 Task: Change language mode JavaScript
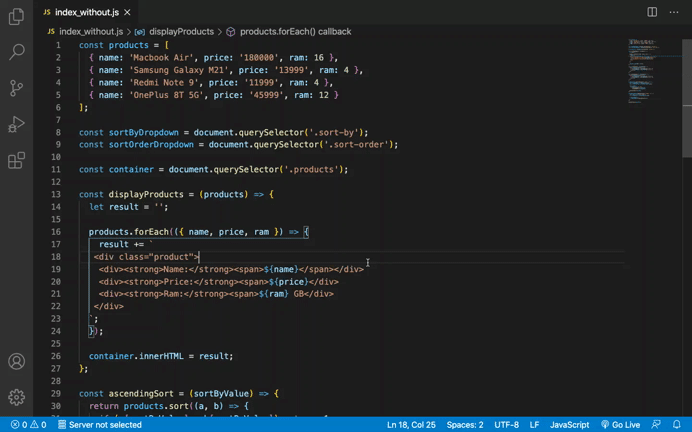(569, 424)
